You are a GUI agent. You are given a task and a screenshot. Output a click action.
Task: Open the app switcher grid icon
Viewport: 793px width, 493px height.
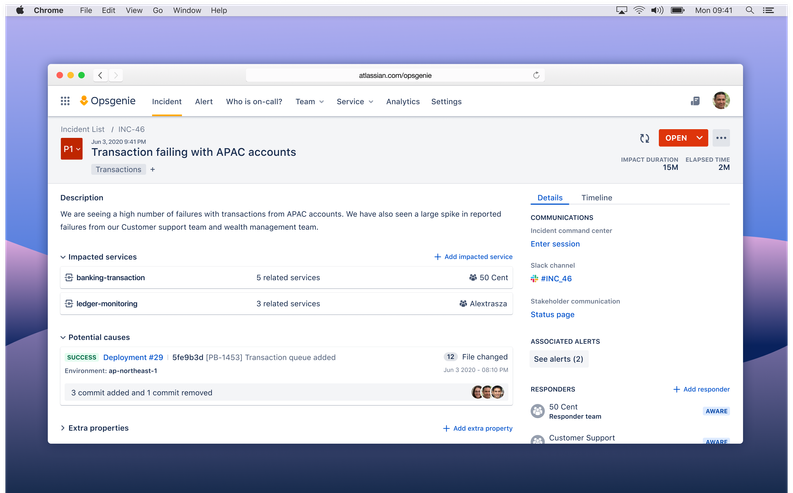65,101
